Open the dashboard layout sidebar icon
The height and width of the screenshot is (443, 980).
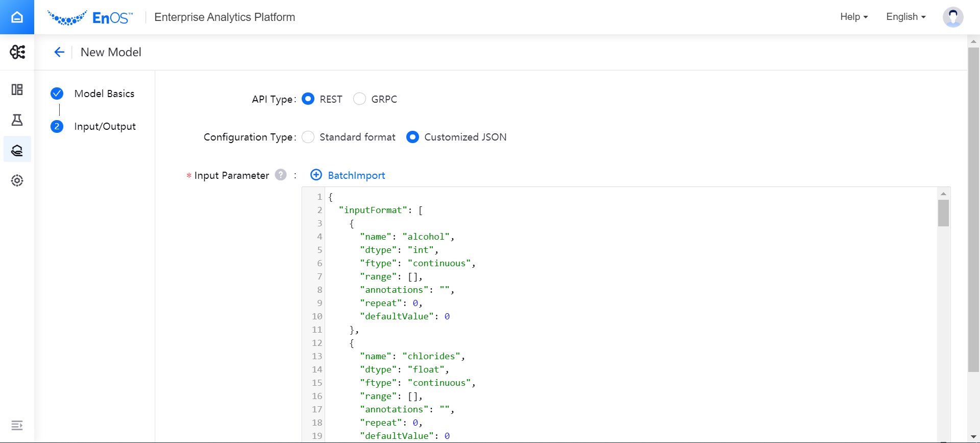click(x=17, y=89)
